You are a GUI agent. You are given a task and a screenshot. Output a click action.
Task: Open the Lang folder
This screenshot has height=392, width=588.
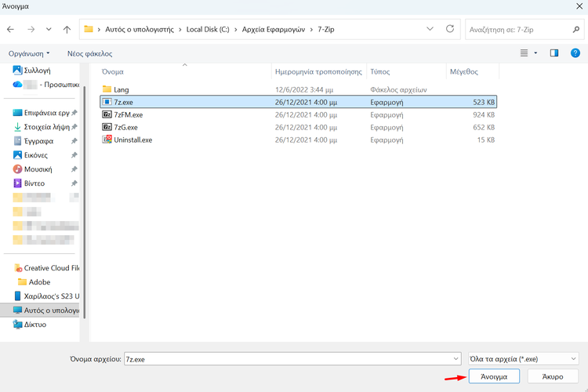click(121, 89)
